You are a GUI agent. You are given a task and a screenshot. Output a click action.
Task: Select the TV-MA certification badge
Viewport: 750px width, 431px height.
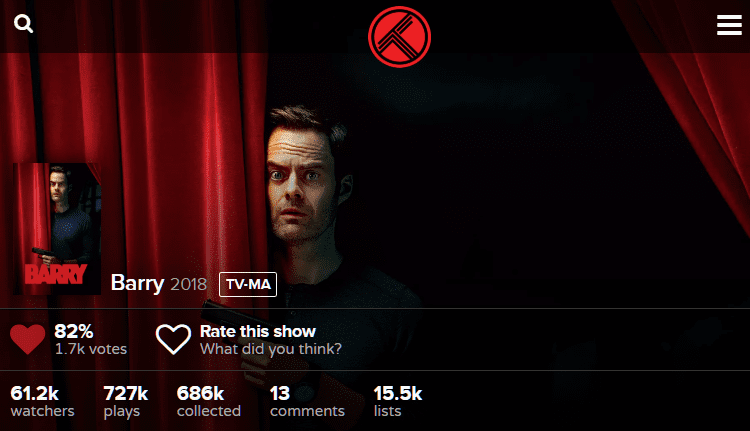(248, 285)
